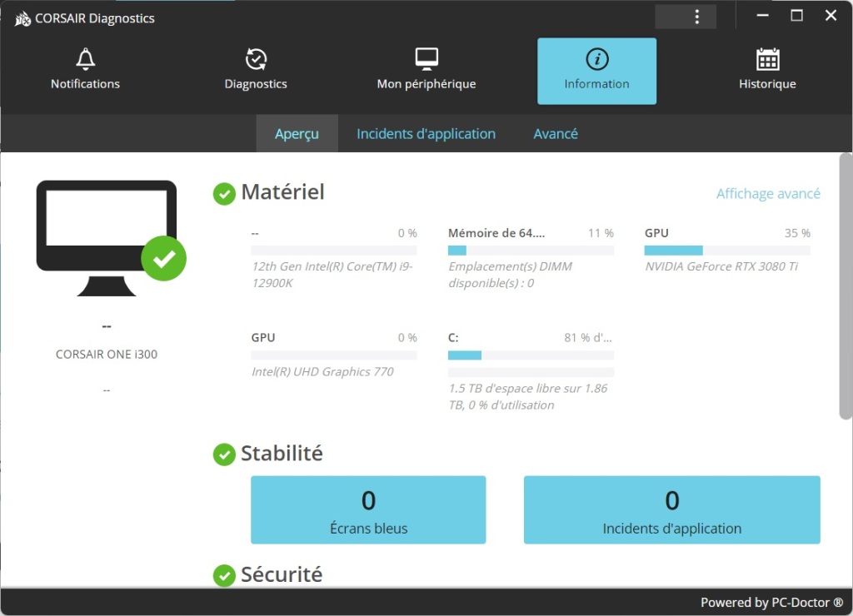The image size is (853, 616).
Task: Select the Avancé tab
Action: [x=555, y=133]
